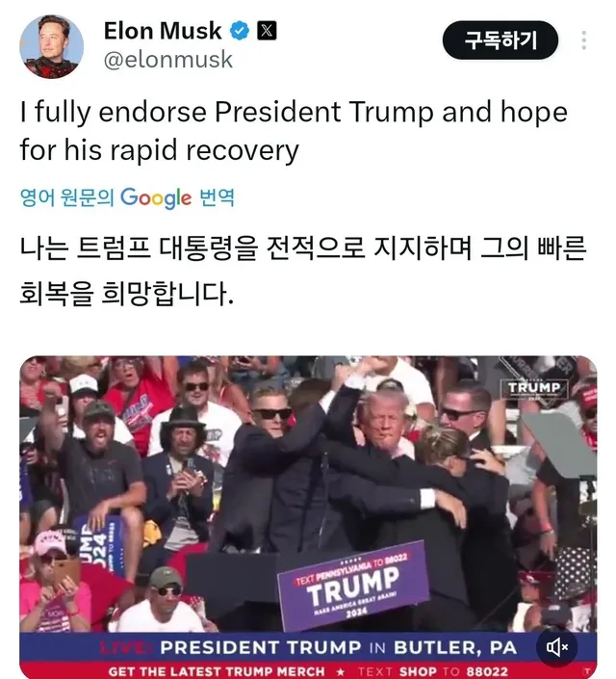Click the Google logo in translation line
The height and width of the screenshot is (679, 616).
coord(155,198)
